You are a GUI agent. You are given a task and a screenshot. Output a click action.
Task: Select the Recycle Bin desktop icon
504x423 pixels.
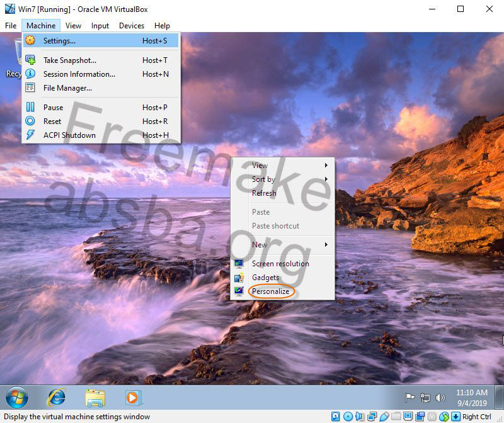13,58
